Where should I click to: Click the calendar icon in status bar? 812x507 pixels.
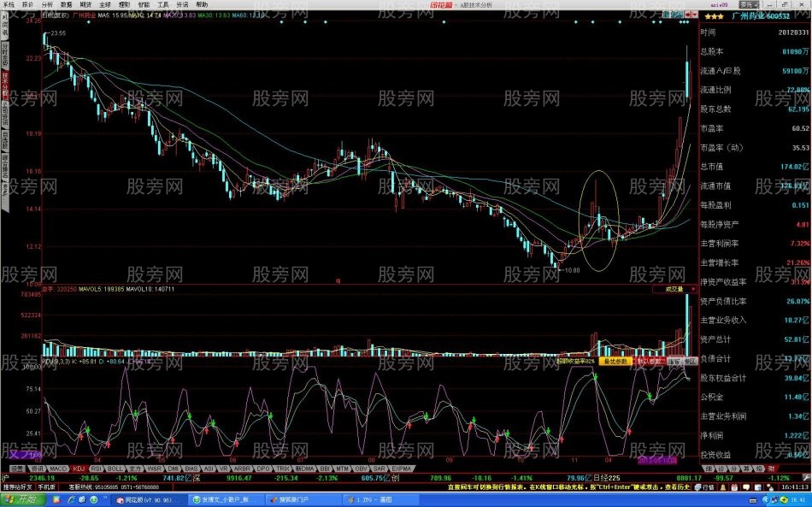pyautogui.click(x=734, y=487)
